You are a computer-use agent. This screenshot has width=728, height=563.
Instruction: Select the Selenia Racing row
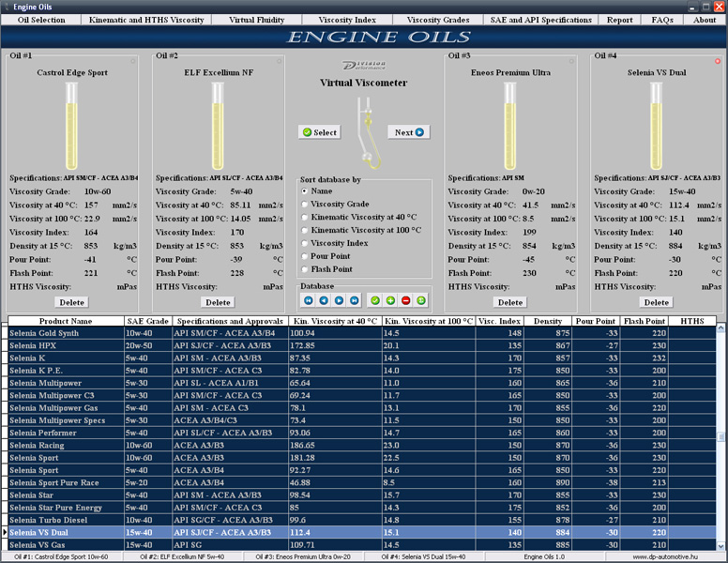[x=362, y=445]
